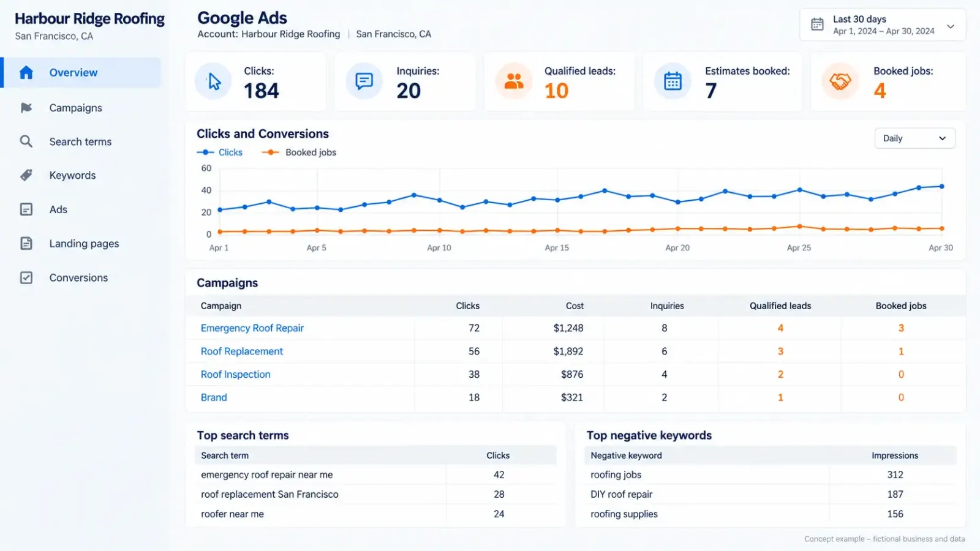The width and height of the screenshot is (980, 551).
Task: Open the Emergency Roof Repair campaign
Action: (x=252, y=328)
